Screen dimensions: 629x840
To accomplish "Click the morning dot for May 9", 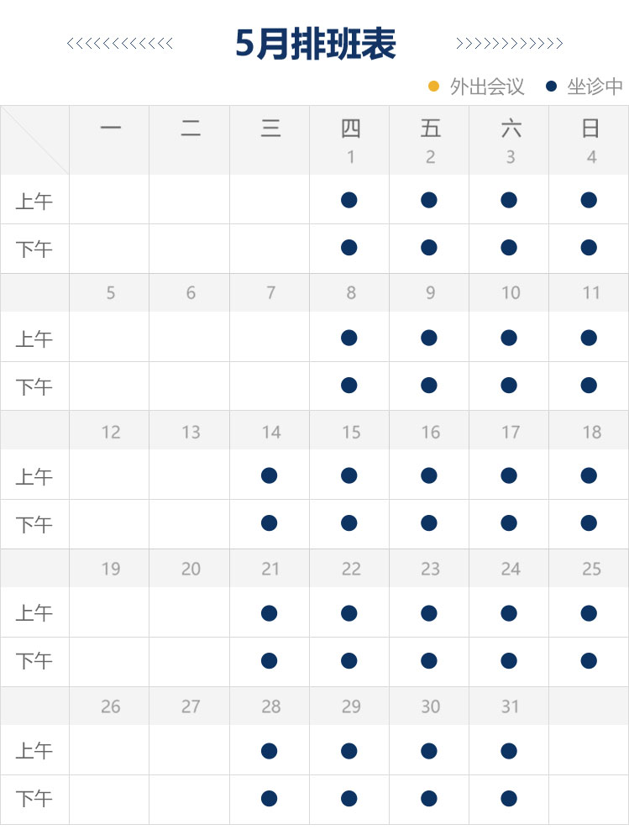I will 428,338.
